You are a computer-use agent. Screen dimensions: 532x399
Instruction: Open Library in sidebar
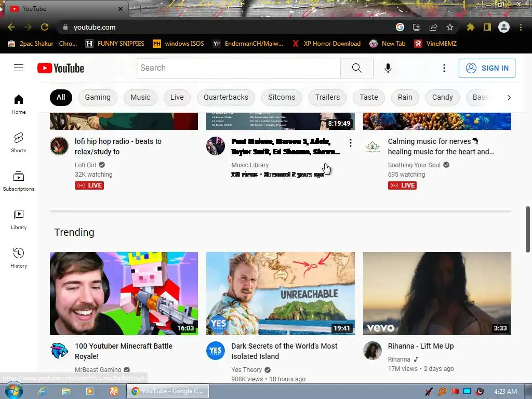19,220
